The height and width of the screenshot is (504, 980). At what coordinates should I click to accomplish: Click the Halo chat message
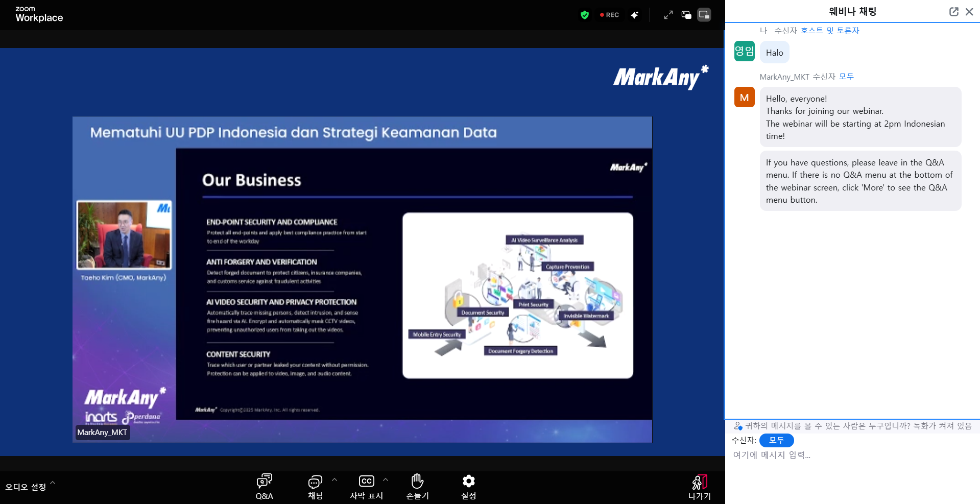pyautogui.click(x=774, y=53)
